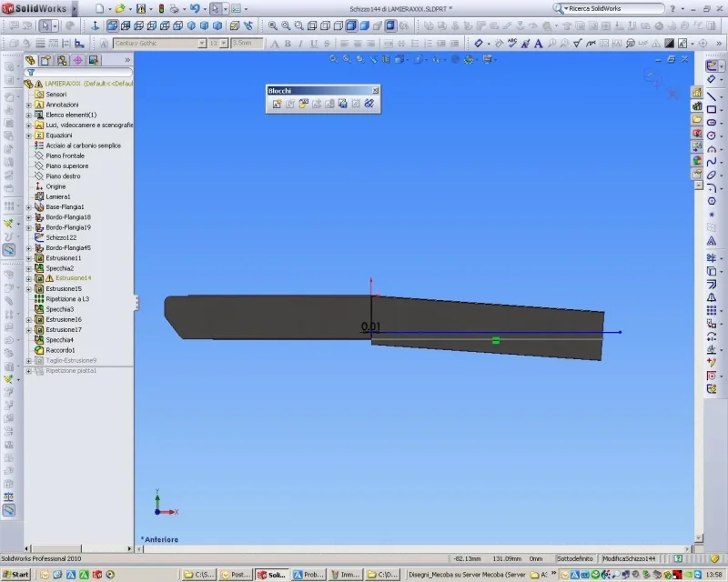Toggle underline text formatting button
This screenshot has width=728, height=582.
point(314,44)
